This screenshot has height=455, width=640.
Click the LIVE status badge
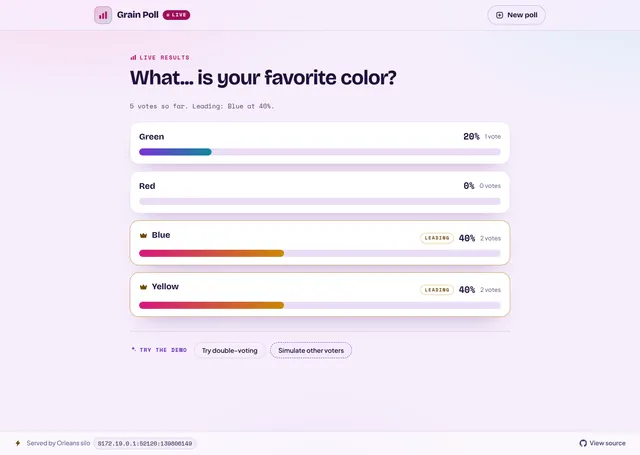point(176,15)
